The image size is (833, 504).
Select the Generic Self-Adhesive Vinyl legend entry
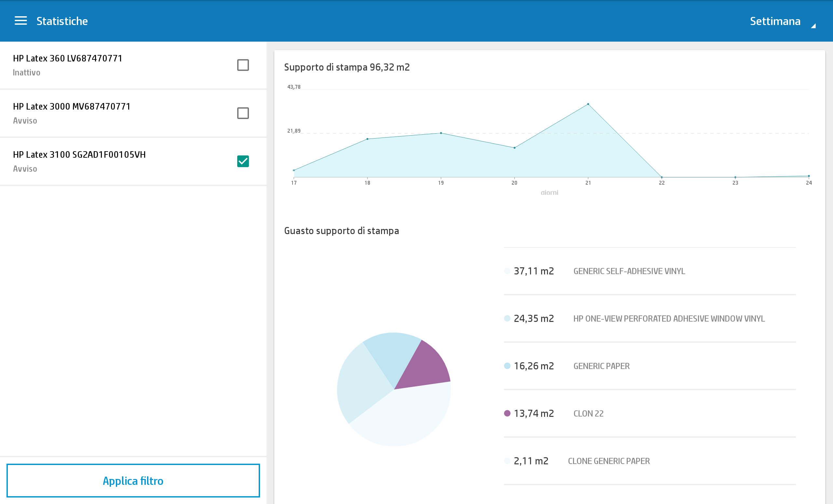coord(629,271)
